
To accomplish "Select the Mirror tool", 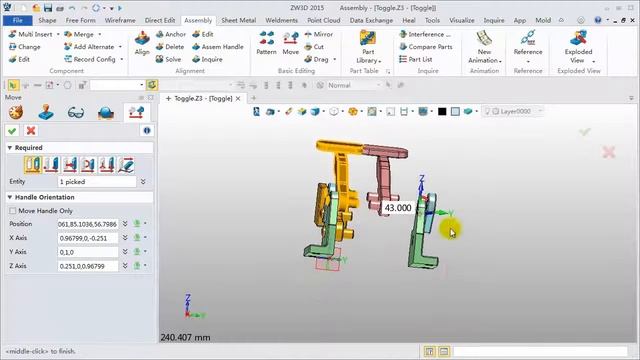I will (x=318, y=34).
